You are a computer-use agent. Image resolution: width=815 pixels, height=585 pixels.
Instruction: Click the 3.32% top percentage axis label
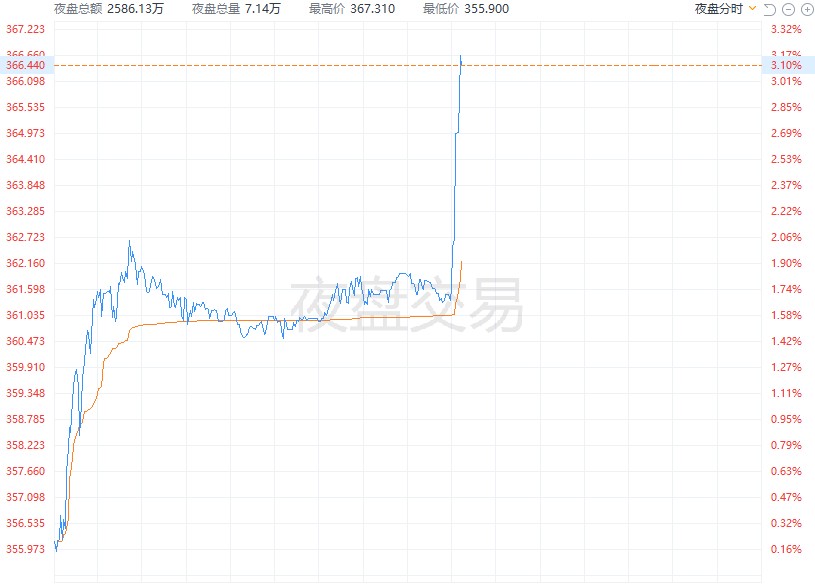coord(786,29)
